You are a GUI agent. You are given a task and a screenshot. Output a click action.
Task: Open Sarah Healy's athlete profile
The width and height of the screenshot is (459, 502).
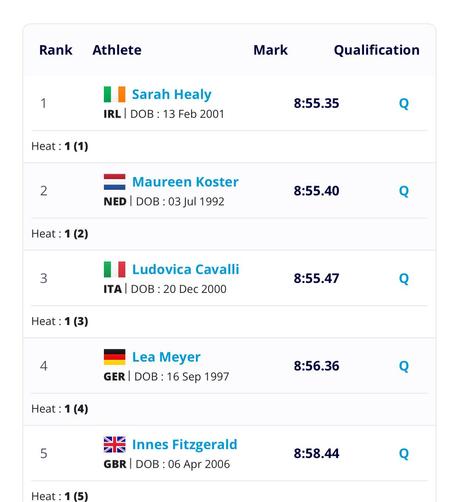pyautogui.click(x=172, y=94)
